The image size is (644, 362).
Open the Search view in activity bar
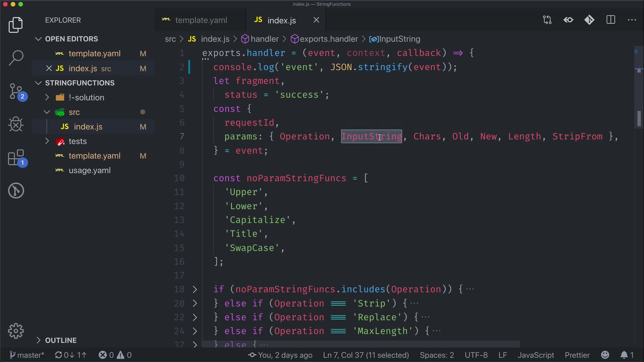(x=16, y=58)
